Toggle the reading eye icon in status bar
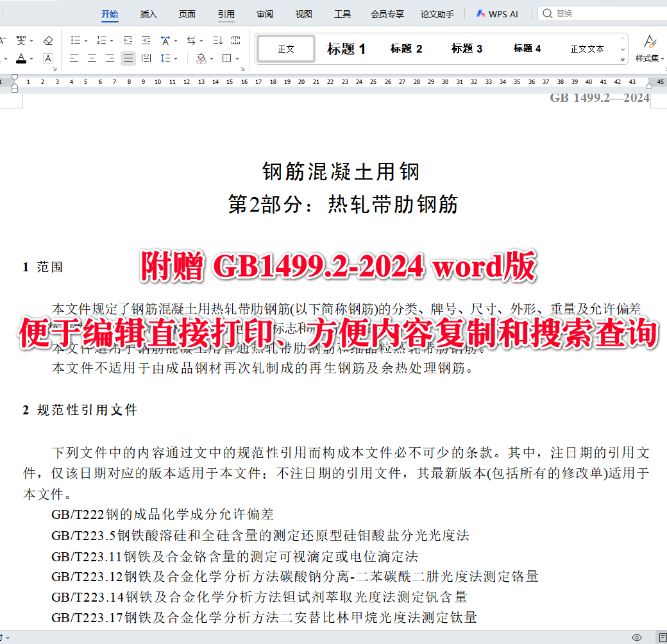667x644 pixels. tap(637, 637)
